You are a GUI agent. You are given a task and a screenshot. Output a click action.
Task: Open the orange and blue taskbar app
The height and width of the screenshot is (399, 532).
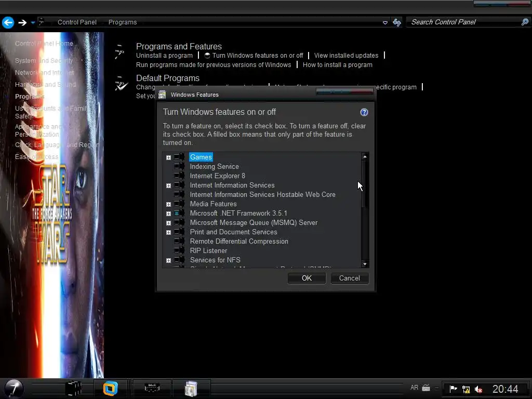[x=110, y=389]
